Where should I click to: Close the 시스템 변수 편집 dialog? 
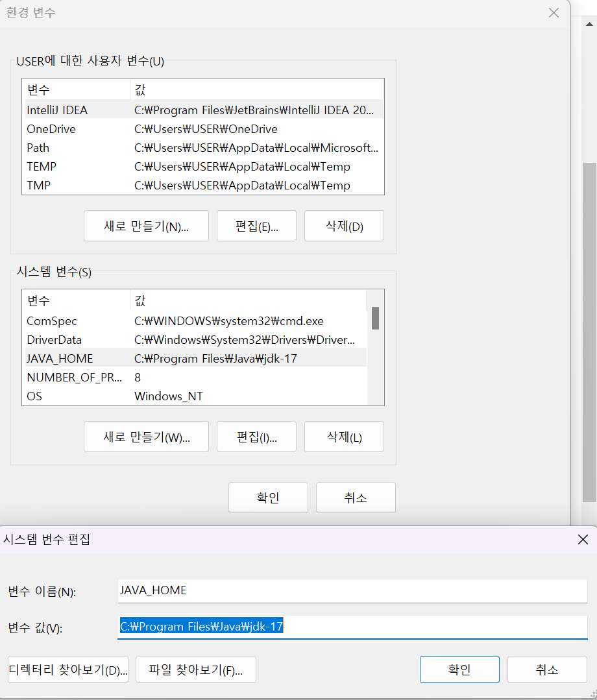(583, 539)
